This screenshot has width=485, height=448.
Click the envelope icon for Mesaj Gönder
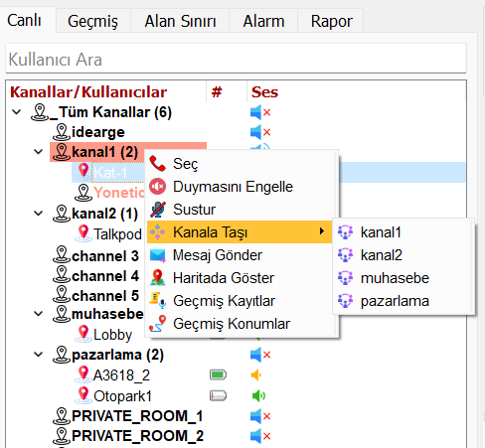point(157,255)
